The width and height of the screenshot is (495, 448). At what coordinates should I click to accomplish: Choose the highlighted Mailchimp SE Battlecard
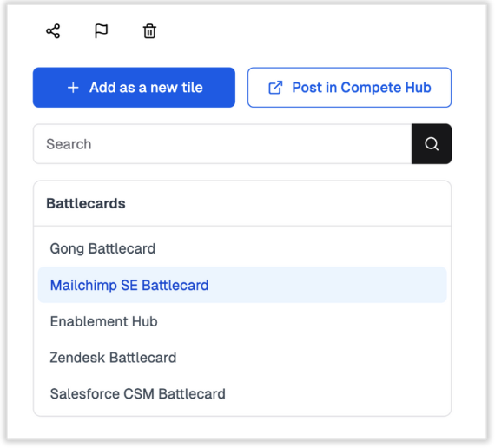[x=242, y=285]
